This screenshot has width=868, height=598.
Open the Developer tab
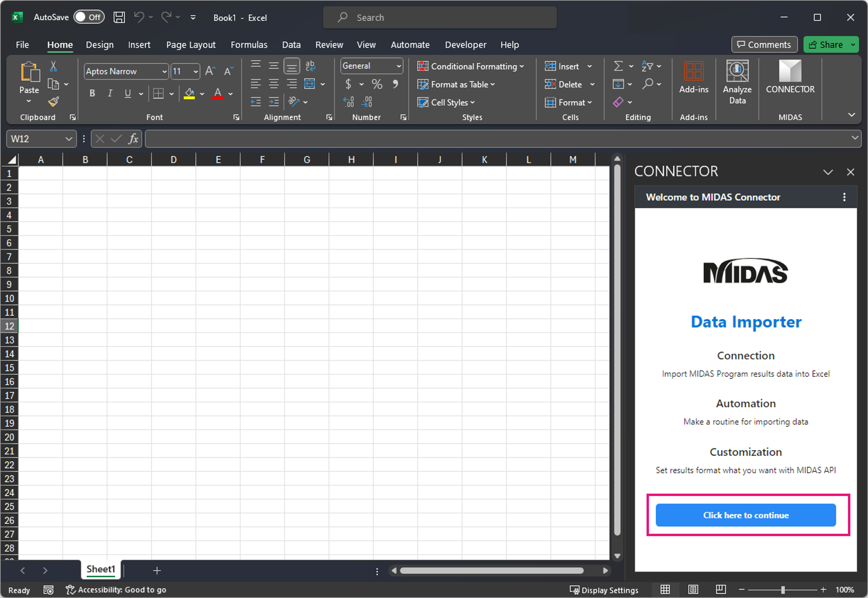[465, 45]
